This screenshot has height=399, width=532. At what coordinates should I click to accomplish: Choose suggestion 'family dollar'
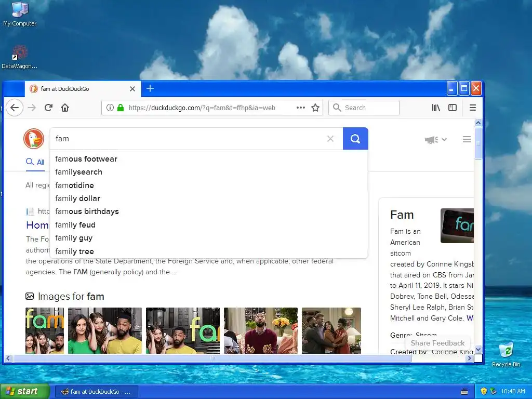[x=78, y=198]
